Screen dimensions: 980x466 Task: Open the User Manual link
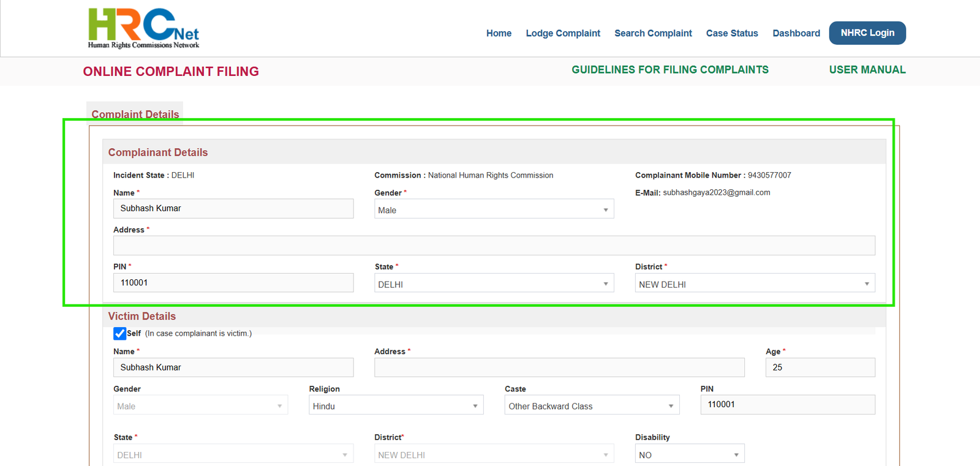click(x=867, y=70)
